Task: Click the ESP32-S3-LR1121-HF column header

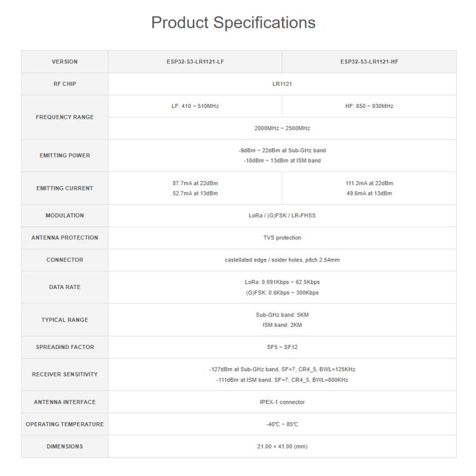Action: tap(369, 62)
